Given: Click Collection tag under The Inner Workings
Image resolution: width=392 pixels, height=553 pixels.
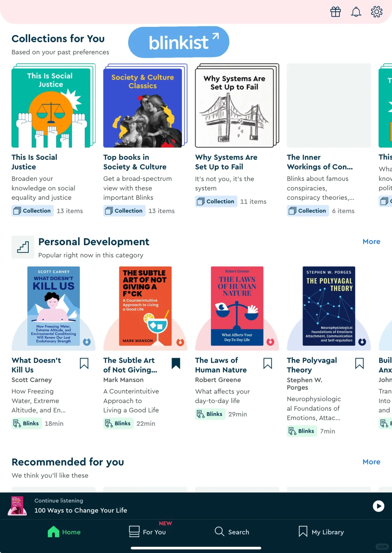Looking at the screenshot, I should click(308, 211).
